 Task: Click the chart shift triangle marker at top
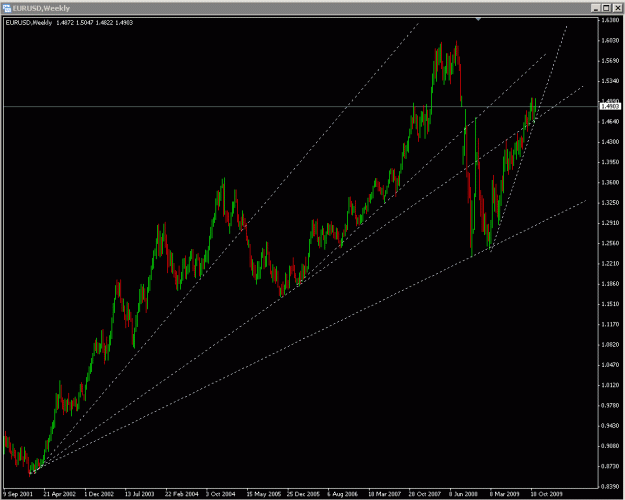pyautogui.click(x=478, y=19)
